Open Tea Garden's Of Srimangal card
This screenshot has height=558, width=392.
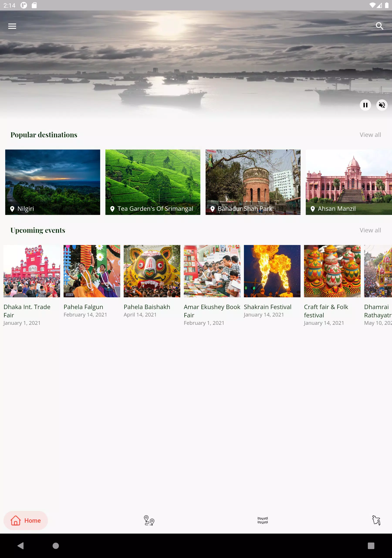(x=153, y=182)
